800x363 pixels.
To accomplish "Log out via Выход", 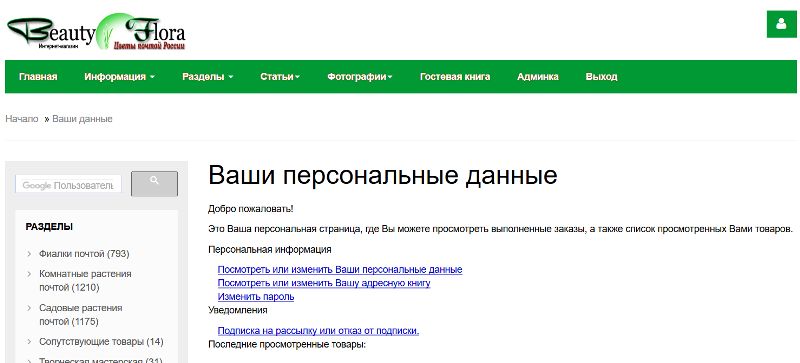I will coord(602,77).
